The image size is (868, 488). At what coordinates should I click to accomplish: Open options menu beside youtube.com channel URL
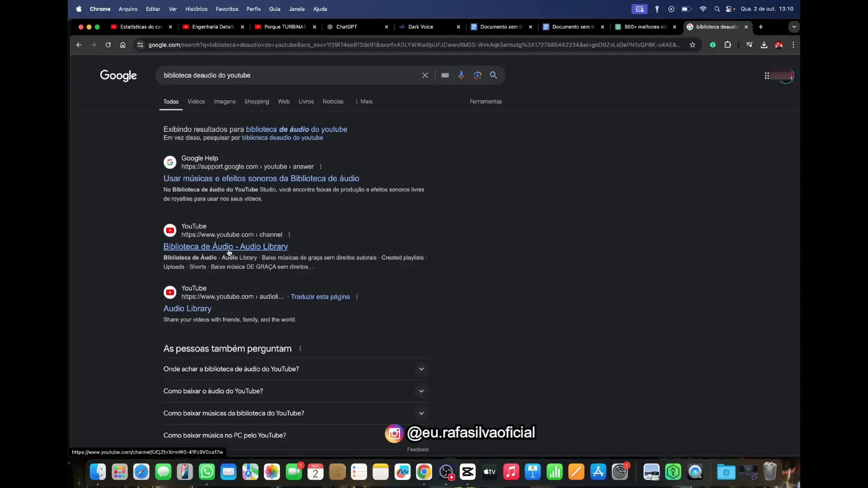(x=289, y=235)
